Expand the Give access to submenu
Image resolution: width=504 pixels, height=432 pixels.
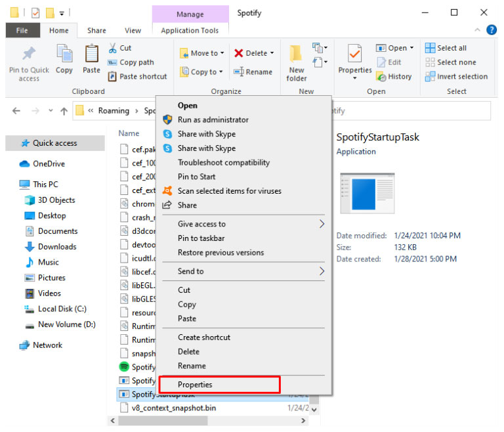pos(322,224)
